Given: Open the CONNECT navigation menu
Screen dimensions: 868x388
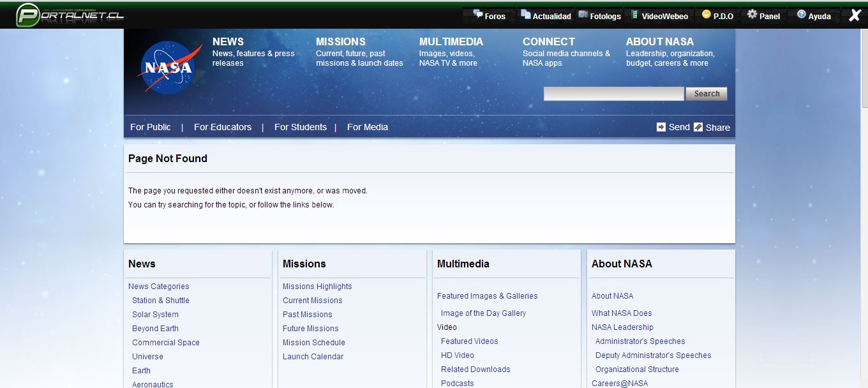Looking at the screenshot, I should (x=549, y=41).
